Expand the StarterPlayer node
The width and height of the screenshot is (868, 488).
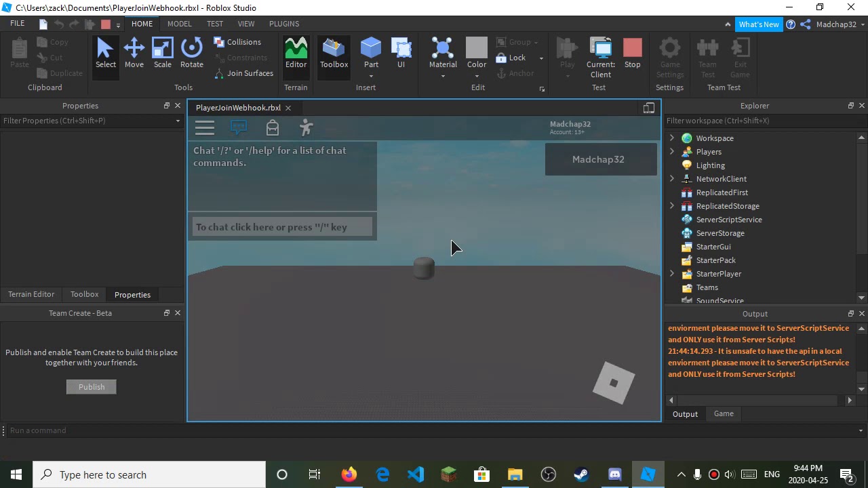(x=672, y=274)
